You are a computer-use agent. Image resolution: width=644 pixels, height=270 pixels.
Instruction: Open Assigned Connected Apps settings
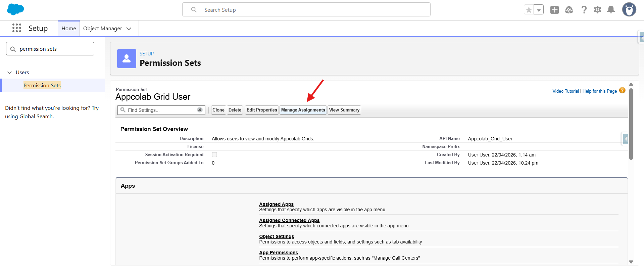click(289, 220)
